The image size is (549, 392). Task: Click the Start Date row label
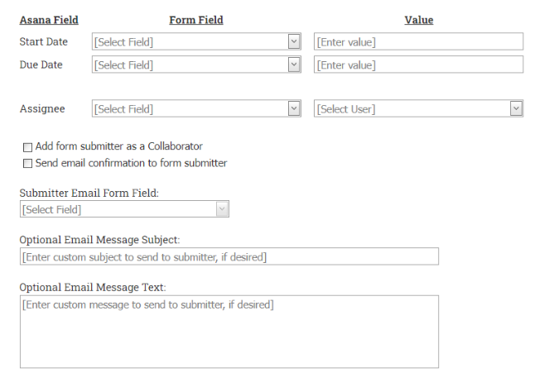(43, 41)
